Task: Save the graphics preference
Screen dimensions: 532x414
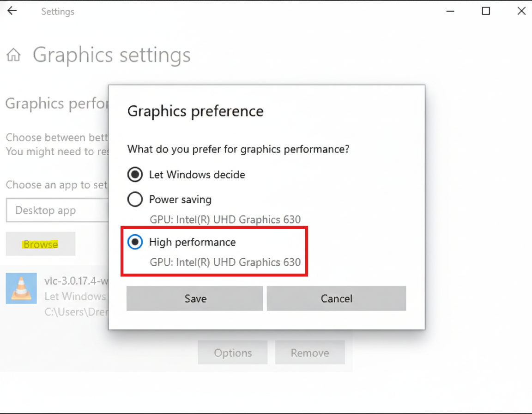Action: 194,298
